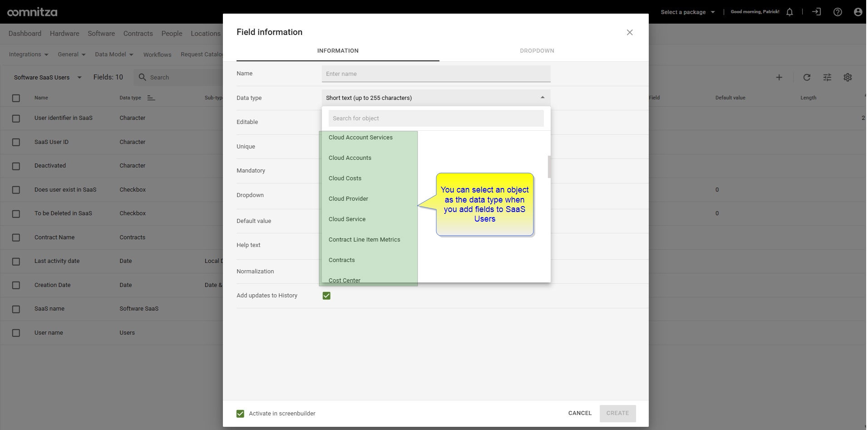Switch to the DROPDOWN tab
The image size is (868, 430).
point(537,51)
